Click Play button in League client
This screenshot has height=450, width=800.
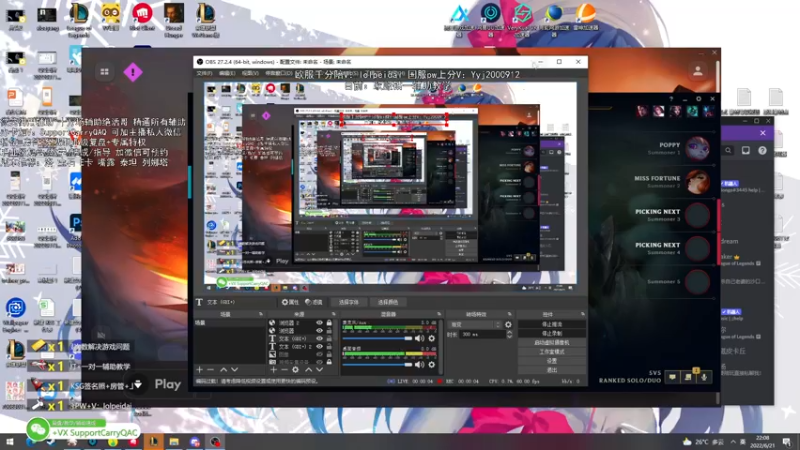[x=168, y=385]
